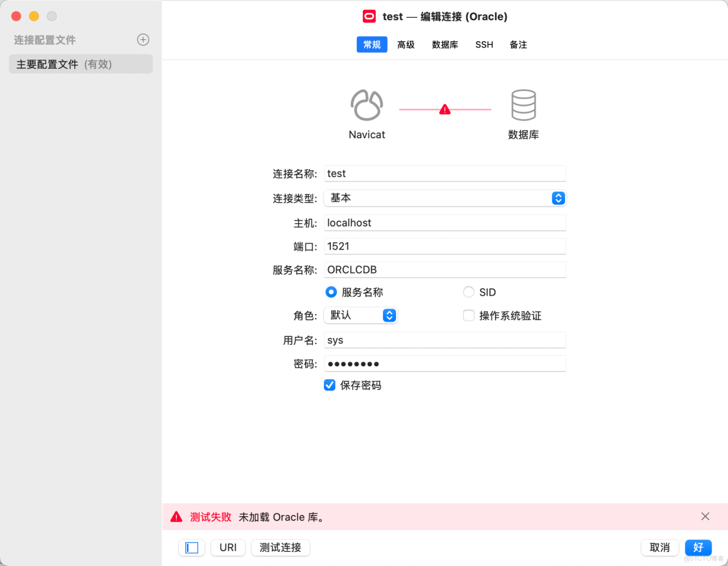Click the warning icon in the 测试失败 banner
728x566 pixels.
pos(176,517)
